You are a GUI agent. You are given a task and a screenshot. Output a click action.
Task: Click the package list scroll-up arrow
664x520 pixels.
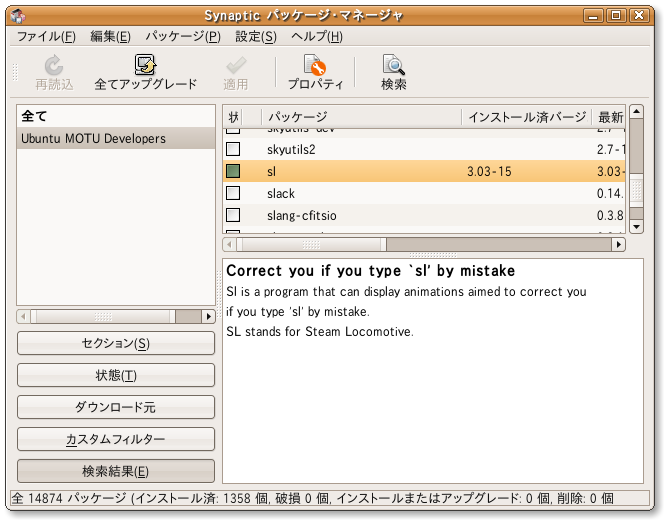coord(636,112)
